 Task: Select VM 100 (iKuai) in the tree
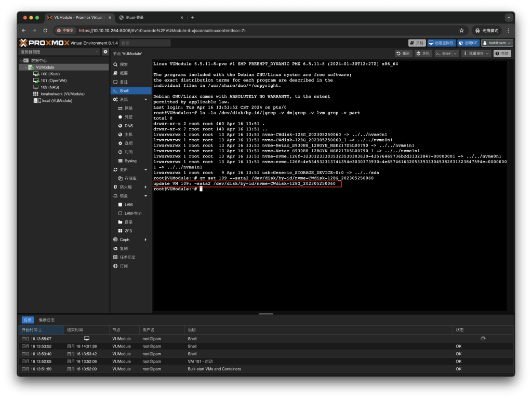50,74
